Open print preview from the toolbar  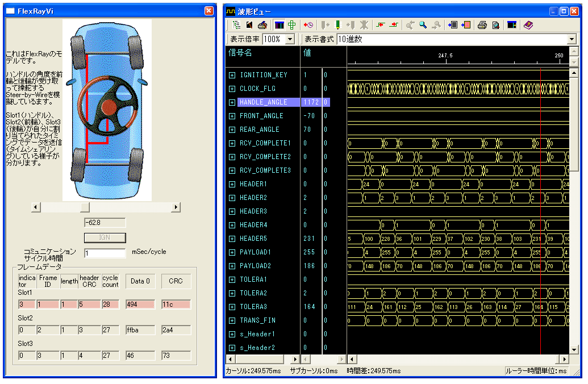coord(495,25)
